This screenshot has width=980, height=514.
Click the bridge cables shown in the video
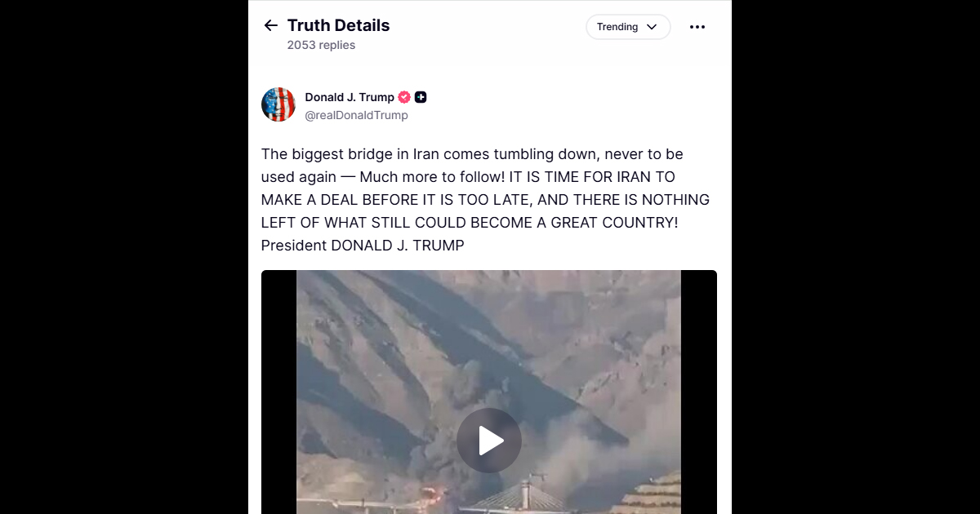click(521, 495)
